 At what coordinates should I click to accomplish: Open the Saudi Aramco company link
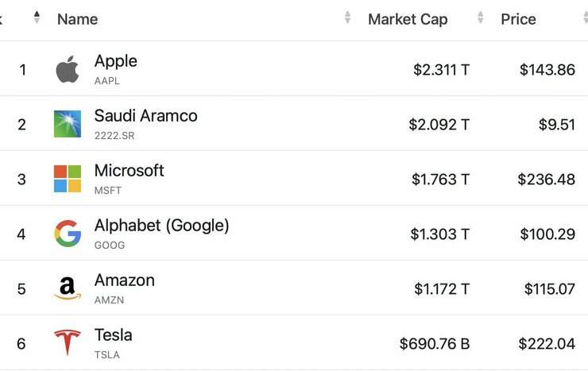pyautogui.click(x=146, y=115)
